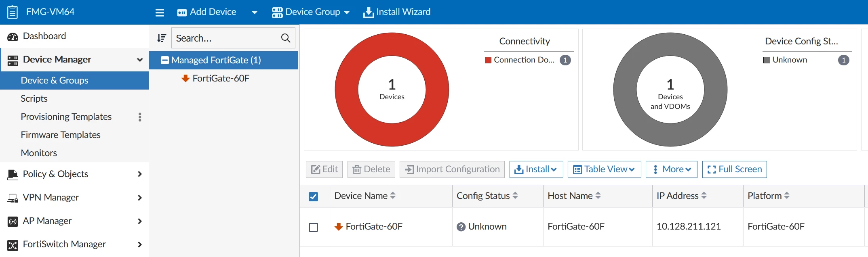Image resolution: width=868 pixels, height=257 pixels.
Task: Click the AP Manager icon
Action: point(13,221)
